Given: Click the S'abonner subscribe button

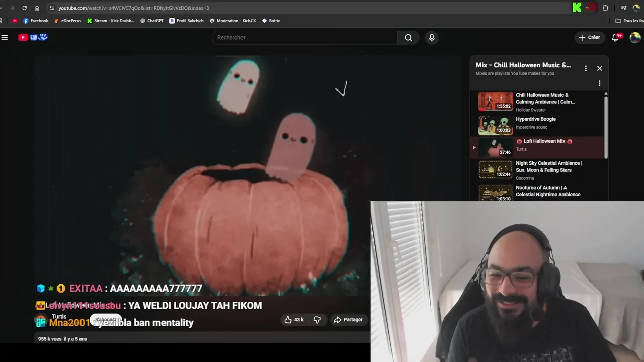Looking at the screenshot, I should pos(106,320).
